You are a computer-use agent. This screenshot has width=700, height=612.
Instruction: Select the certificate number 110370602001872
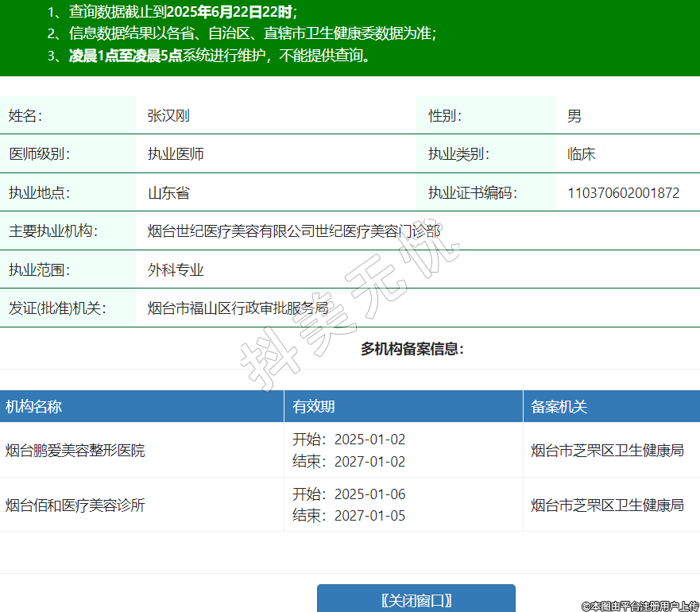(x=623, y=193)
